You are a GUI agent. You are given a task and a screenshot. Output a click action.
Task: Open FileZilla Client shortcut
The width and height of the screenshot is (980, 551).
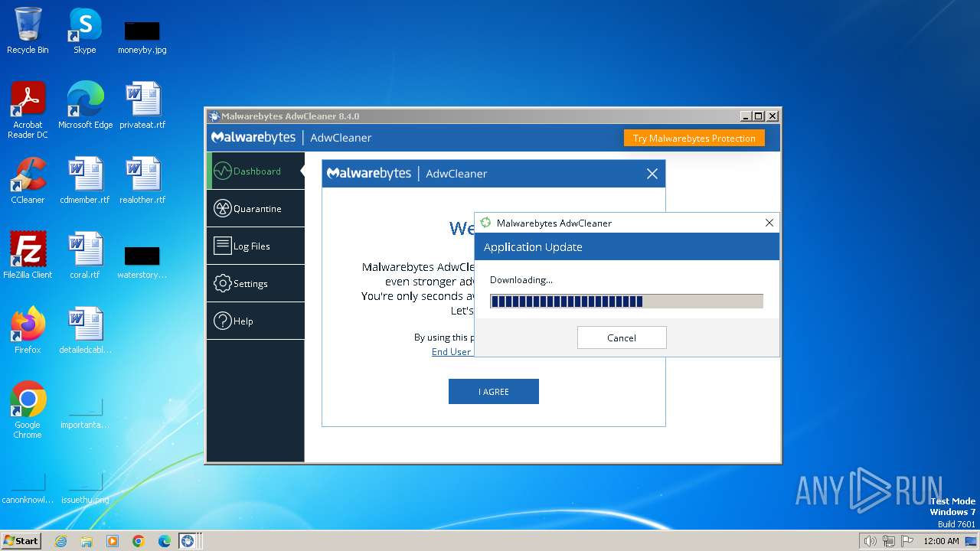tap(28, 256)
